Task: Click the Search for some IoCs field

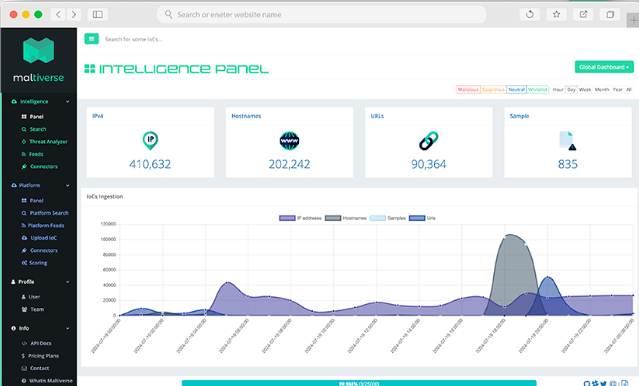Action: 133,39
